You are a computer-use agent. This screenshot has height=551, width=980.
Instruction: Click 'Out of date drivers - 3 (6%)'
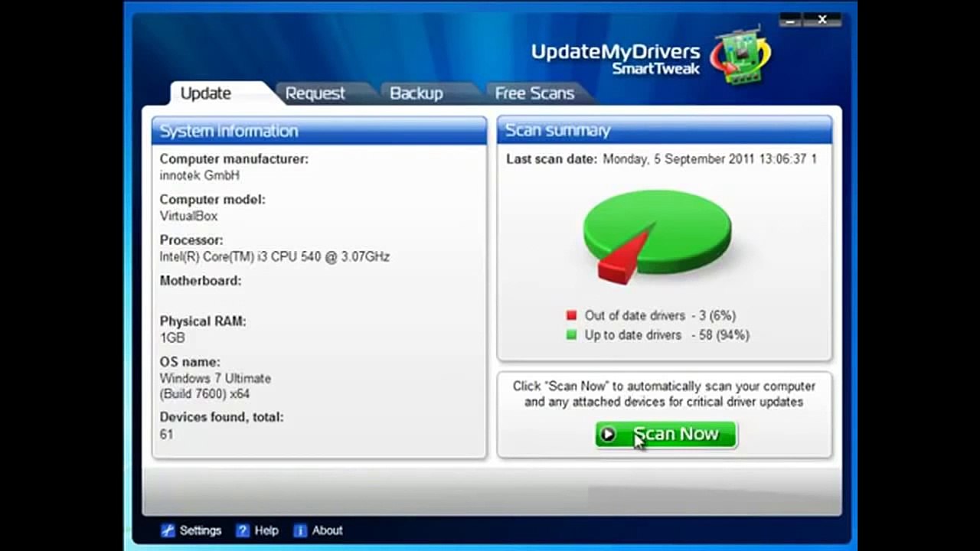click(x=660, y=315)
